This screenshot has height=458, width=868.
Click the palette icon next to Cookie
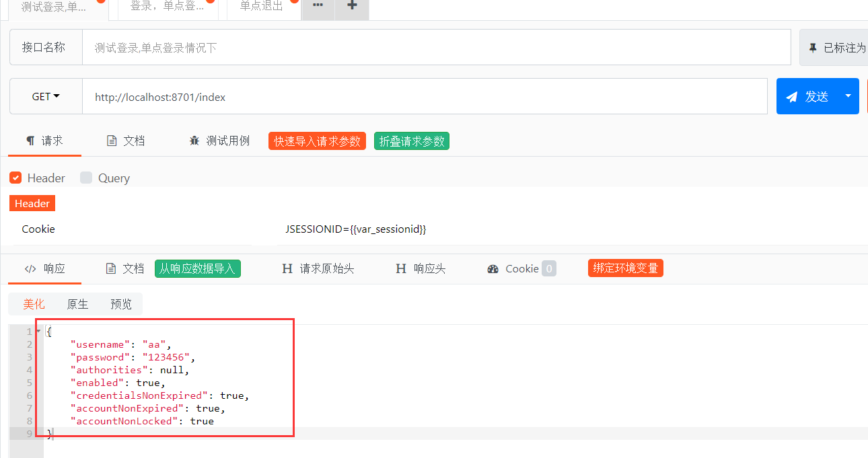(x=492, y=268)
